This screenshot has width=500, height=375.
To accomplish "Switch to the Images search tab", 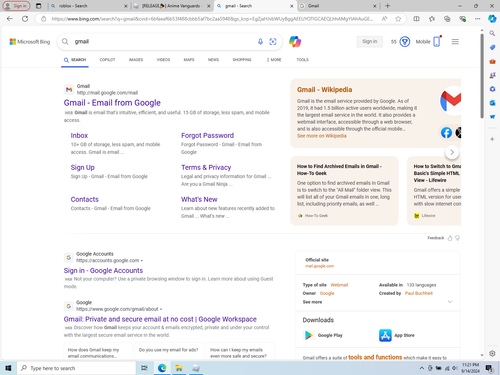I will coord(136,60).
